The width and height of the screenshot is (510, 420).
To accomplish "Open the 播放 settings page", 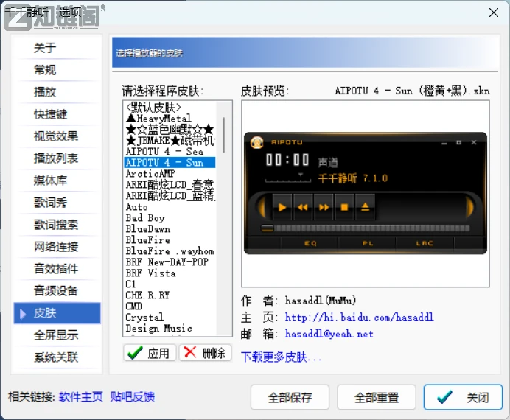I will [x=57, y=92].
